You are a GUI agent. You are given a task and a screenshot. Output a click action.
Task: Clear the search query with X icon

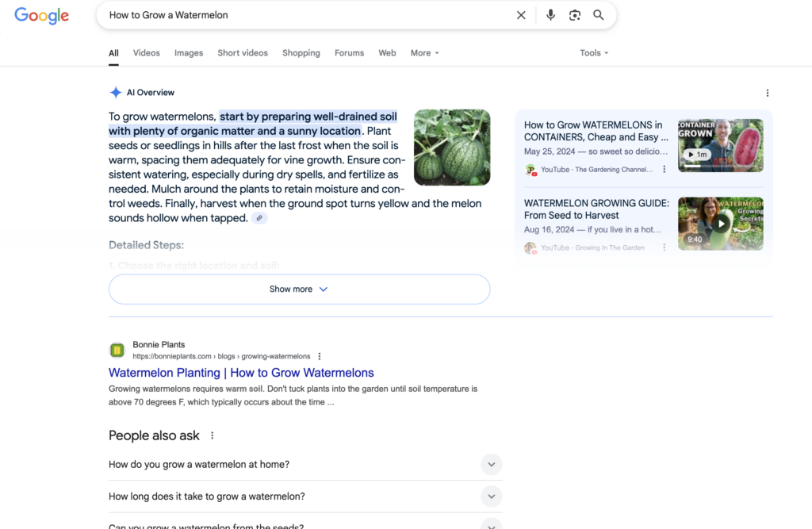pos(521,15)
